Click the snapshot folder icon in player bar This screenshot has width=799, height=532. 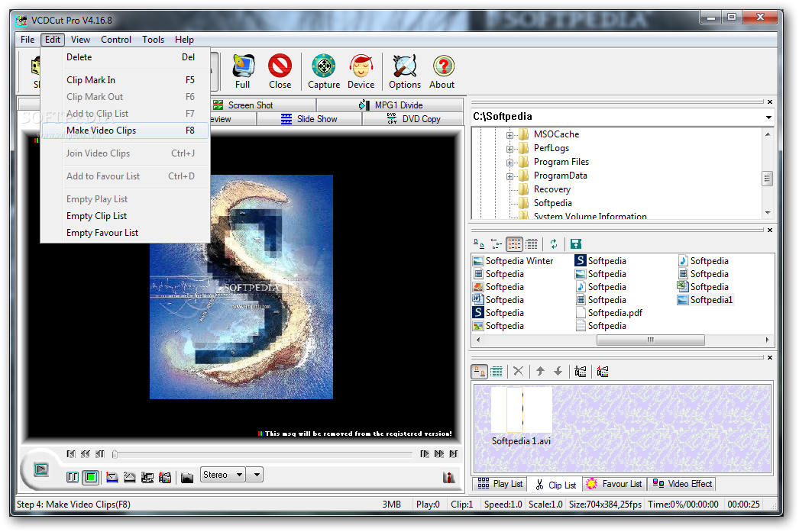pyautogui.click(x=187, y=478)
